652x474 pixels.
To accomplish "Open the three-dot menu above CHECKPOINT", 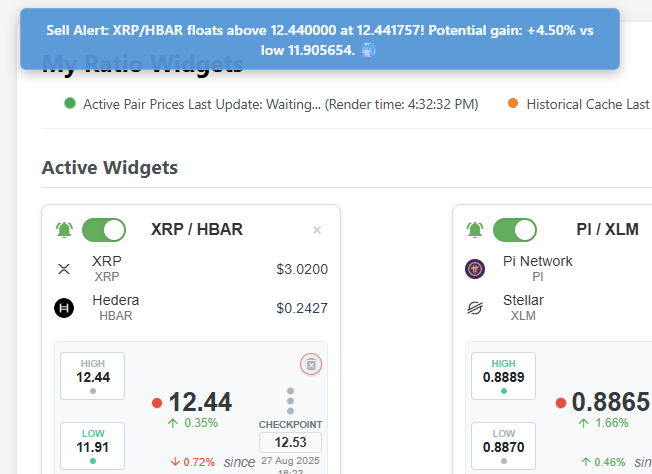I will [291, 400].
